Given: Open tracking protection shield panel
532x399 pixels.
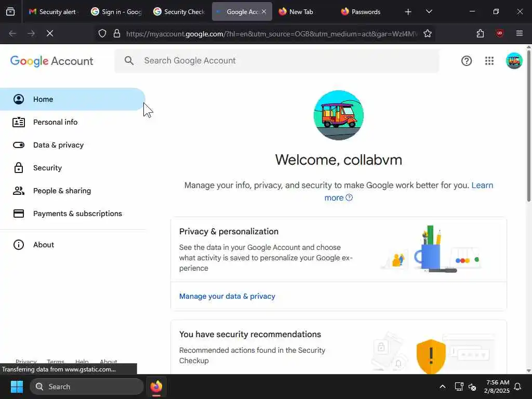Looking at the screenshot, I should (x=102, y=34).
